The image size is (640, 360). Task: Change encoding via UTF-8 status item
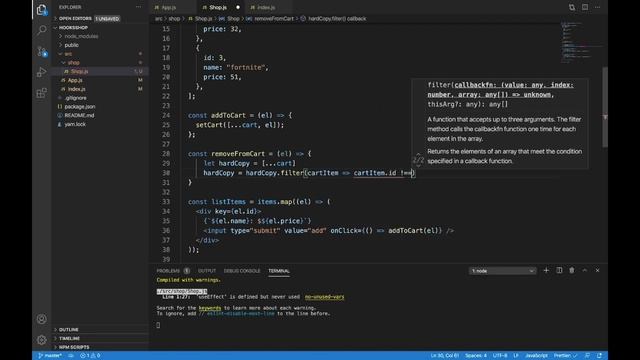coord(500,356)
